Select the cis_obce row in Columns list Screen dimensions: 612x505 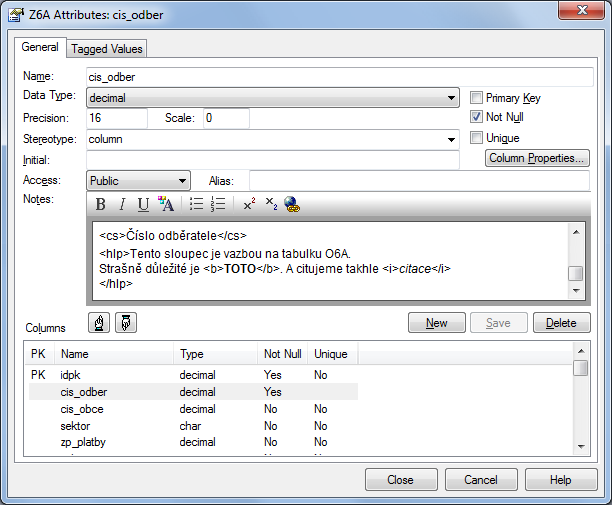[82, 409]
